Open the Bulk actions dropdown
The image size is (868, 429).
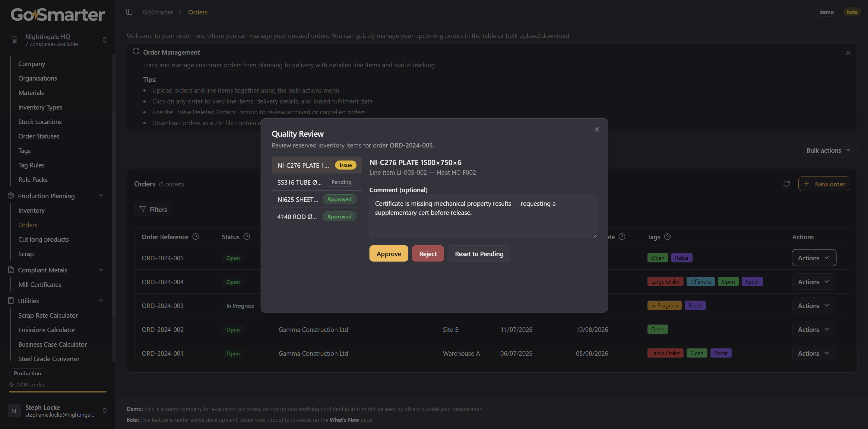(x=828, y=150)
